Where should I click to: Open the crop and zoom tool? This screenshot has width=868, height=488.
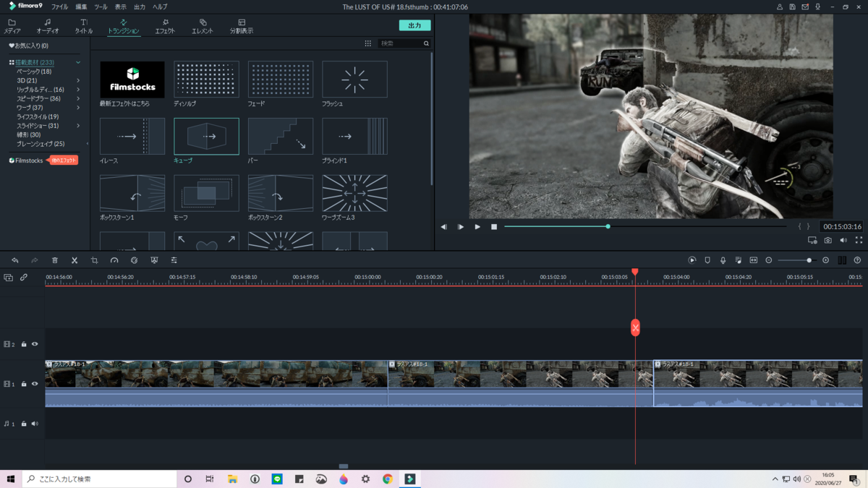click(x=94, y=260)
